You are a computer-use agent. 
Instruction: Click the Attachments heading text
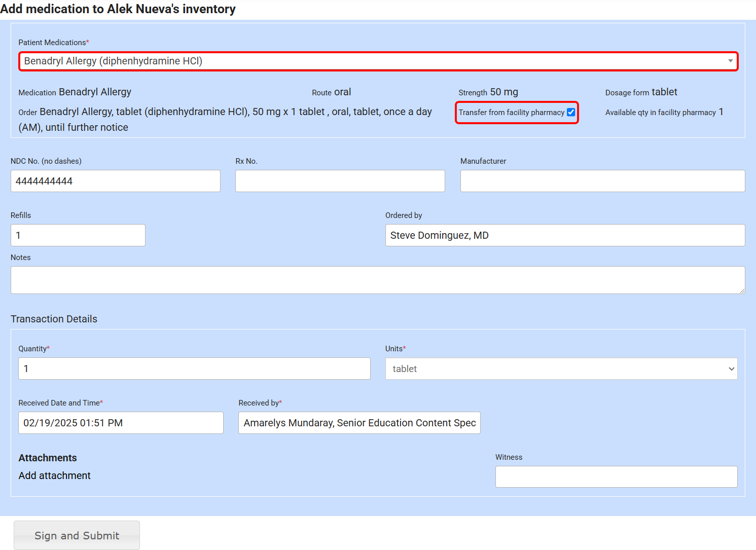point(48,458)
